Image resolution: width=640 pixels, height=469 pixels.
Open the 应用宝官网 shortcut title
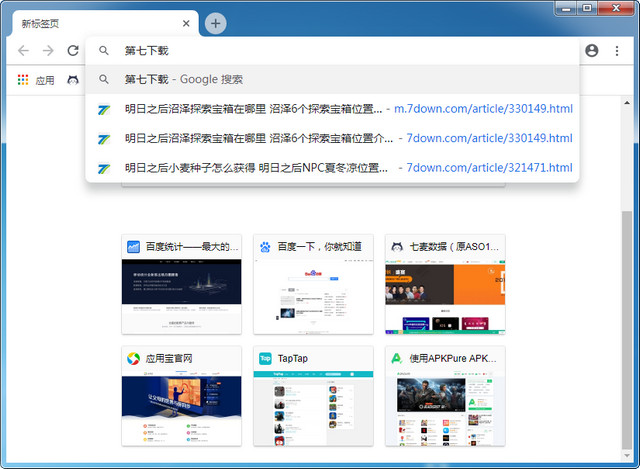pyautogui.click(x=169, y=358)
